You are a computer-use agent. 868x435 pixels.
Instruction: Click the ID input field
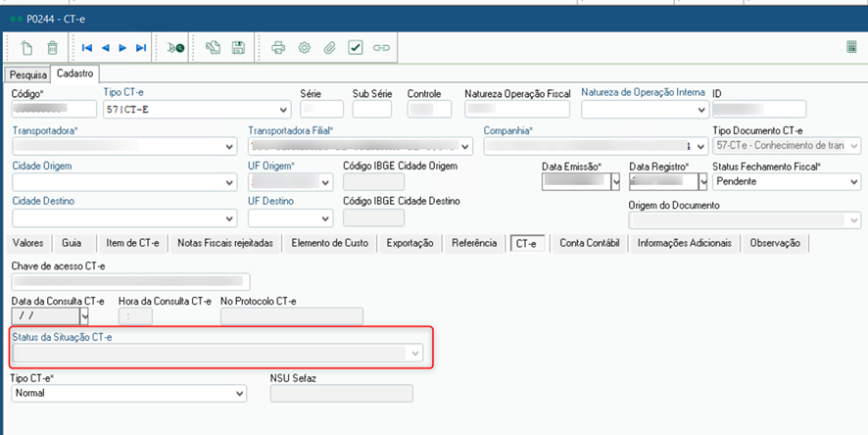click(x=759, y=109)
